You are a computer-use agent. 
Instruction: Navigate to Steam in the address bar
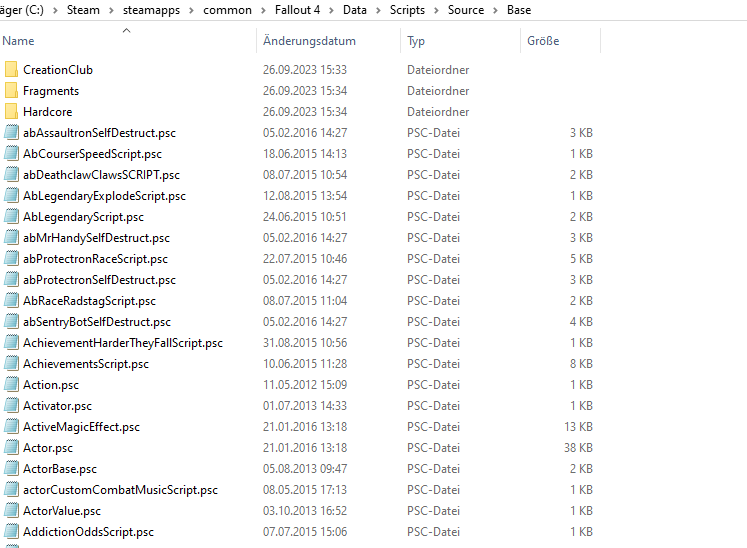tap(83, 10)
